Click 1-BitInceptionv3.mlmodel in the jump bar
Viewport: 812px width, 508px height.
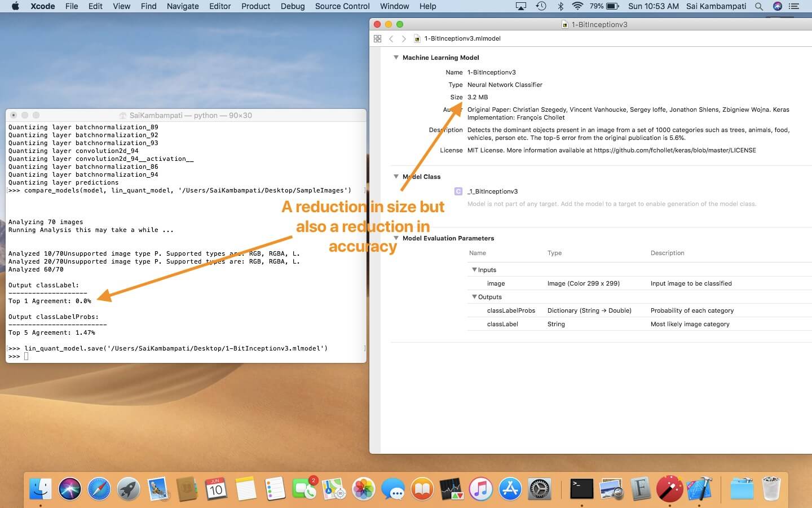[462, 38]
